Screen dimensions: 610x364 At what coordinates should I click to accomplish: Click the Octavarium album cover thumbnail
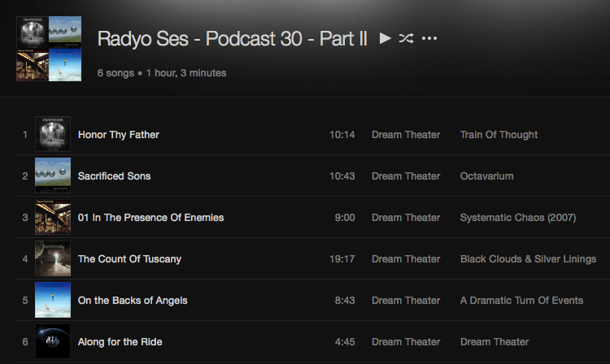click(53, 175)
